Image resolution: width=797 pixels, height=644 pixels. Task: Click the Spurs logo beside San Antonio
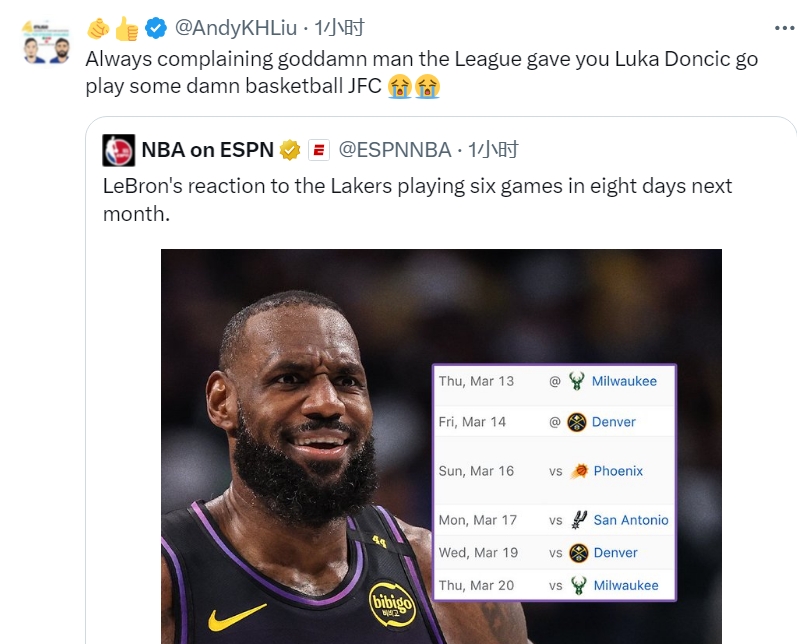578,520
